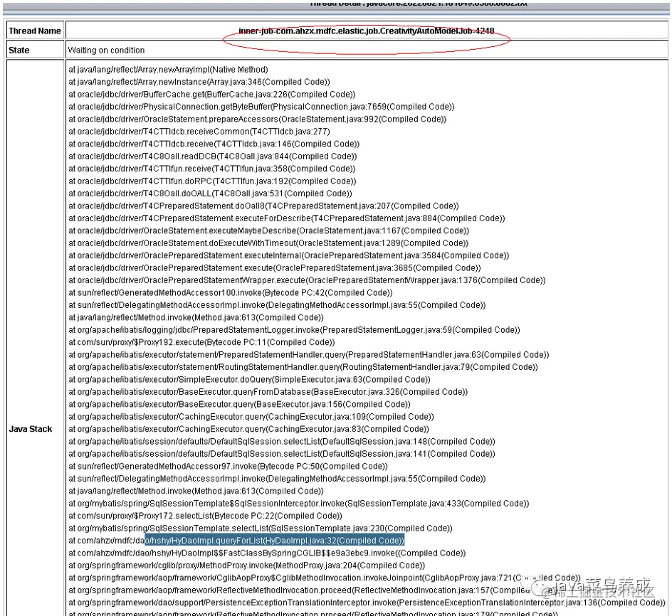
Task: Click the HyDaoImpl$$FastClassBySpringCGLIB invoke line
Action: coord(267,554)
